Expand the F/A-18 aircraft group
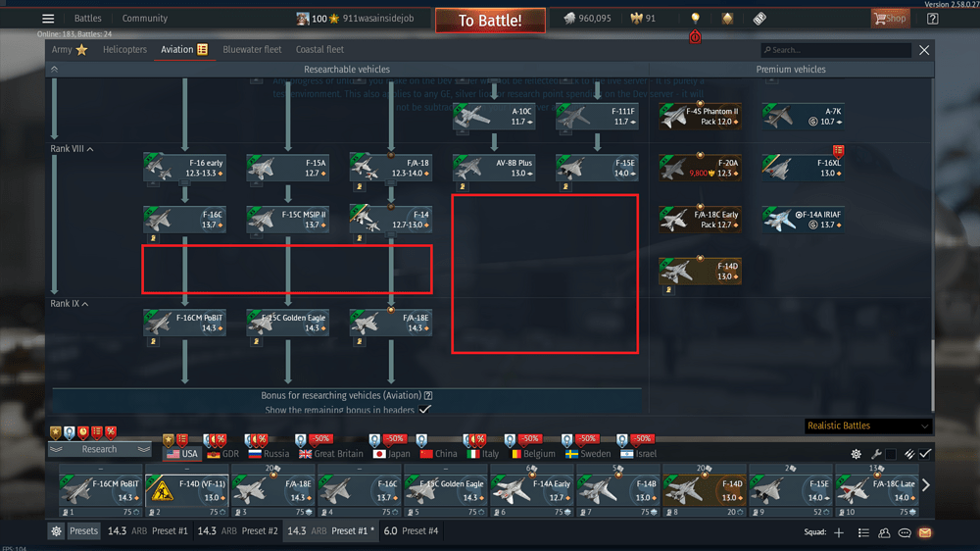The height and width of the screenshot is (551, 980). (x=391, y=168)
